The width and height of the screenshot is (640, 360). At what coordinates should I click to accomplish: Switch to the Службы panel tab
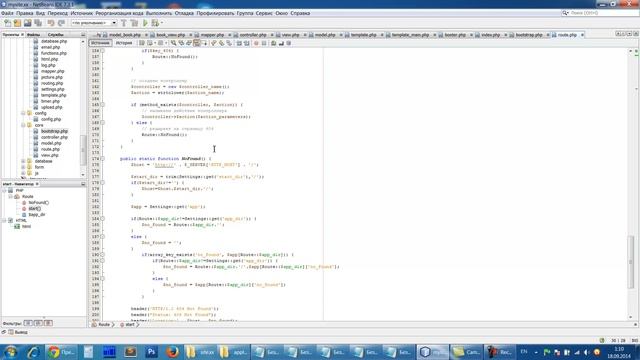point(55,35)
